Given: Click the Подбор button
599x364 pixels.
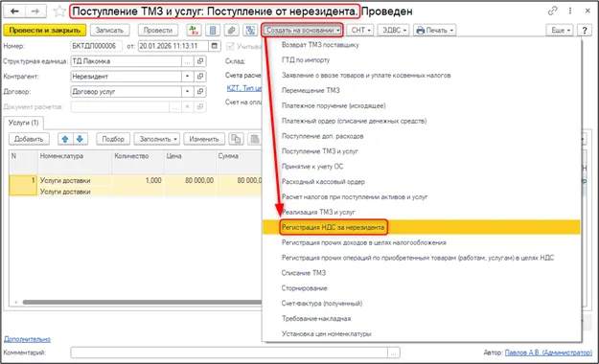Looking at the screenshot, I should (x=113, y=139).
